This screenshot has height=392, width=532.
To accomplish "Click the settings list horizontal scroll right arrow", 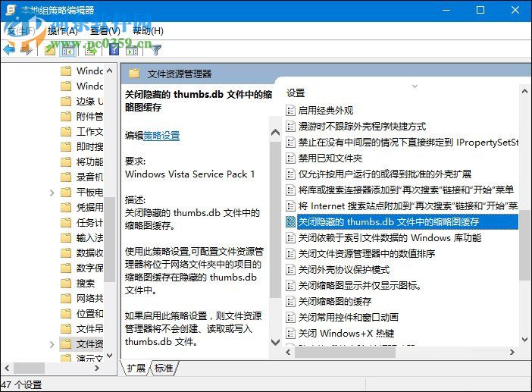I will (512, 353).
